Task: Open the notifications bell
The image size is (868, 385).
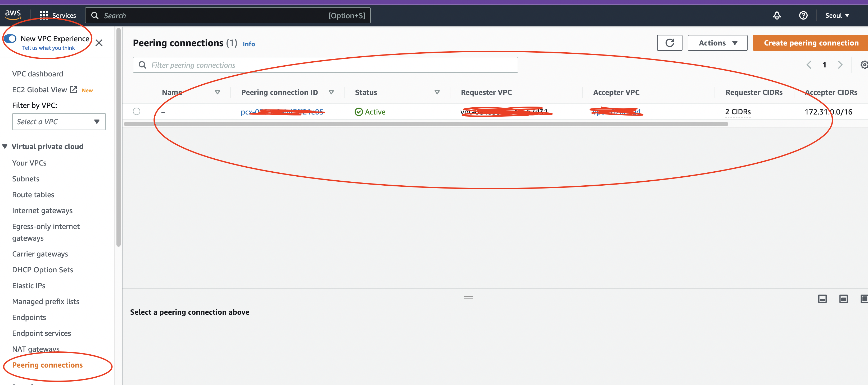Action: (776, 16)
